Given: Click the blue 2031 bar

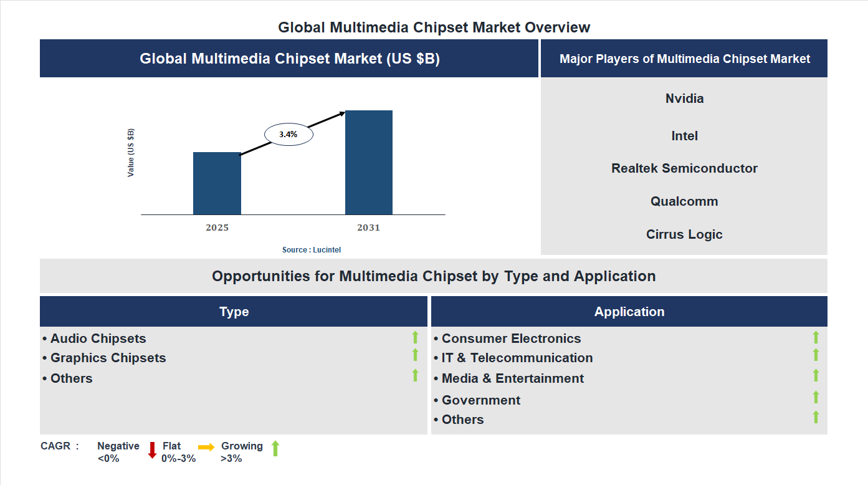Looking at the screenshot, I should point(369,162).
